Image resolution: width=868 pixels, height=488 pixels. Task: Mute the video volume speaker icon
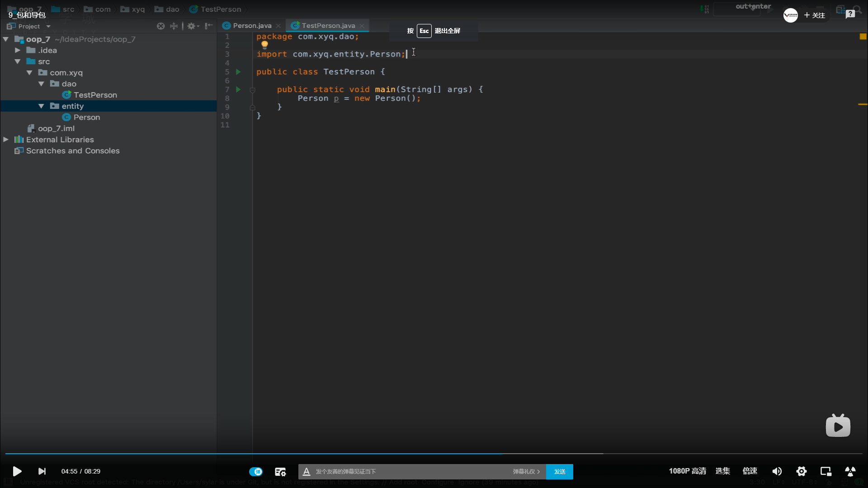pyautogui.click(x=777, y=471)
